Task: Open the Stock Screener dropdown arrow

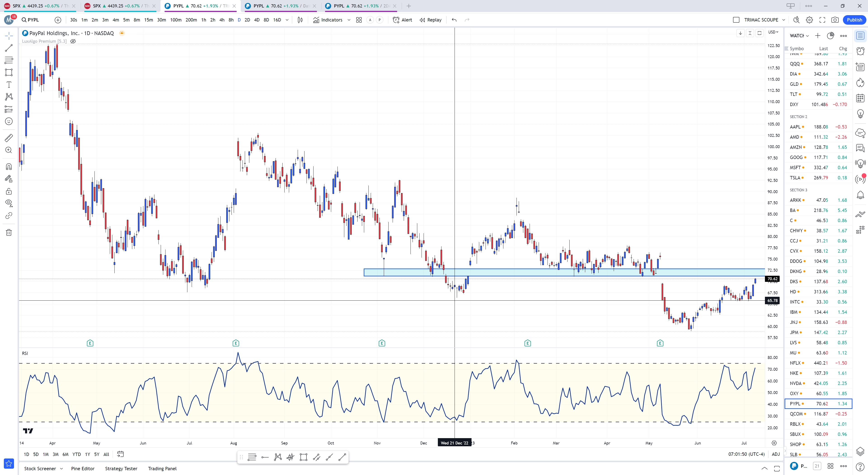Action: coord(61,469)
